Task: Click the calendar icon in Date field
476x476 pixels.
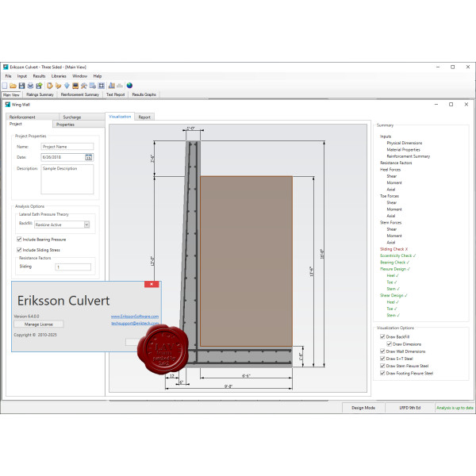Action: click(x=88, y=157)
